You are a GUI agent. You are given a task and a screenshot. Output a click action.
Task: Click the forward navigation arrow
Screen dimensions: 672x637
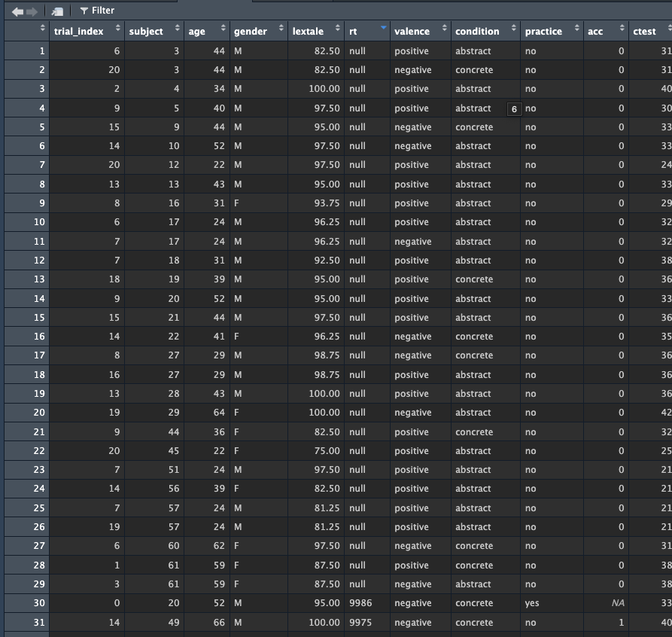click(x=32, y=11)
